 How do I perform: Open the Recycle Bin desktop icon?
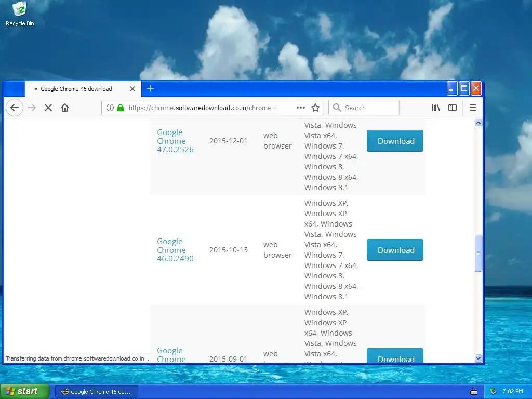coord(20,14)
